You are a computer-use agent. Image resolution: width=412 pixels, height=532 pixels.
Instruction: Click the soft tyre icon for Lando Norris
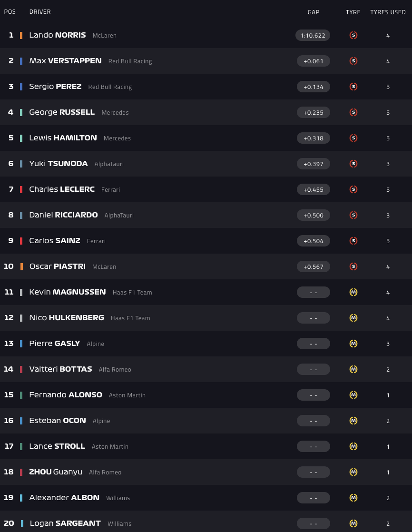(x=353, y=35)
